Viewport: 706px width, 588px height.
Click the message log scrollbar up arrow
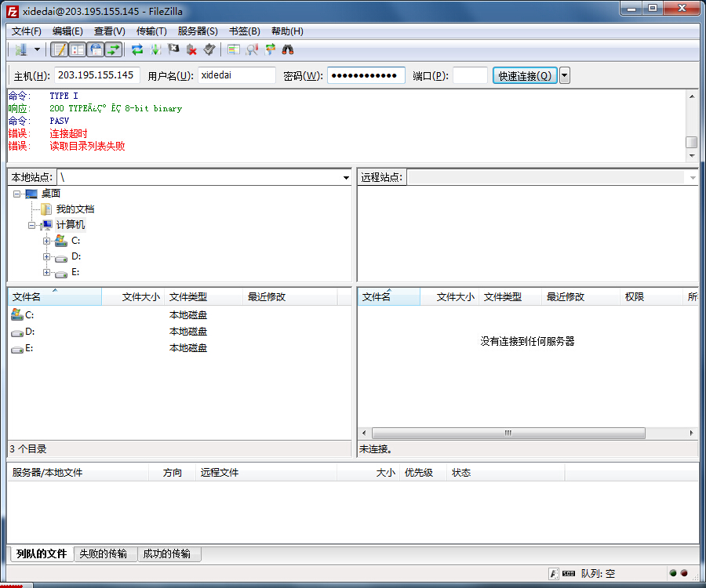coord(692,96)
